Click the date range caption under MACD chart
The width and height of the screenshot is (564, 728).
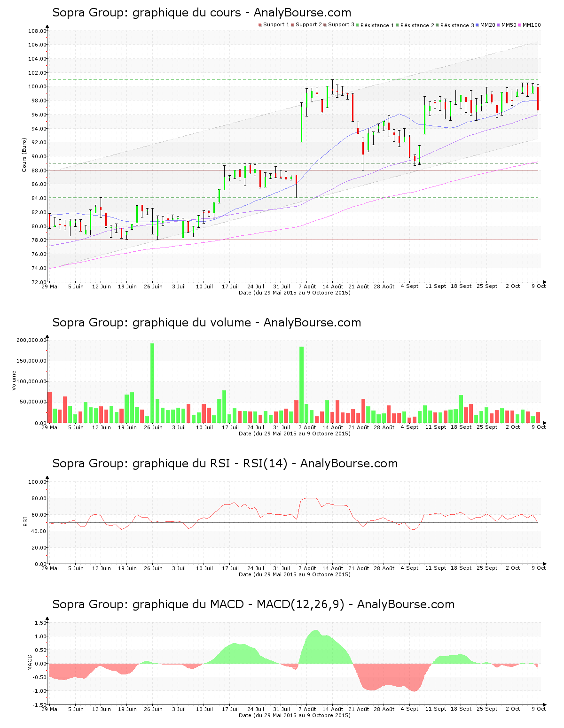[x=294, y=715]
